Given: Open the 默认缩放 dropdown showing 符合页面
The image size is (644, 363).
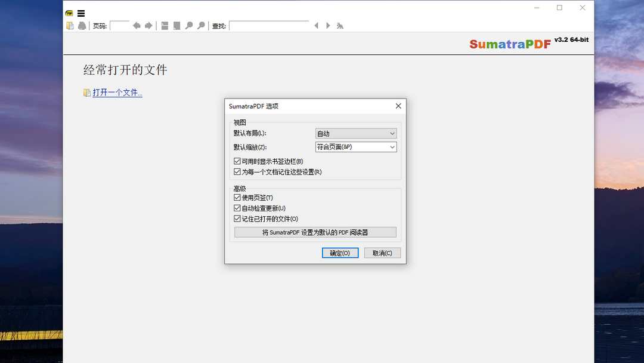Looking at the screenshot, I should coord(356,146).
